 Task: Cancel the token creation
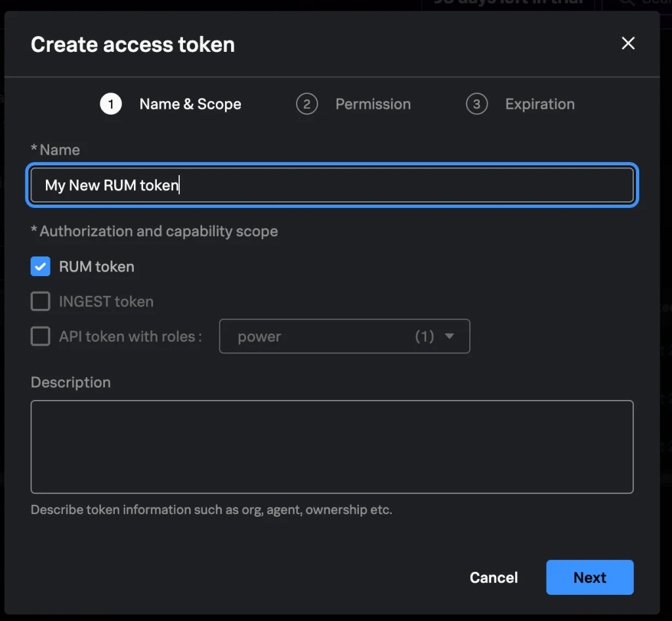[493, 578]
